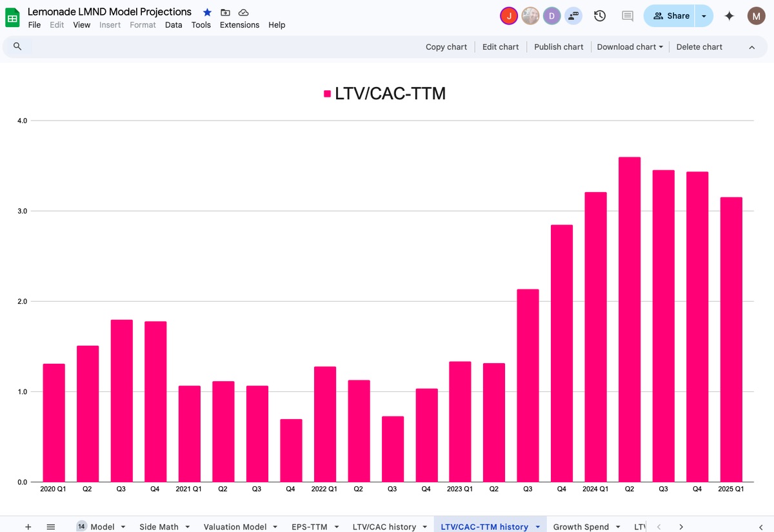The height and width of the screenshot is (532, 774).
Task: Click the Gemini sparkle icon
Action: click(729, 16)
